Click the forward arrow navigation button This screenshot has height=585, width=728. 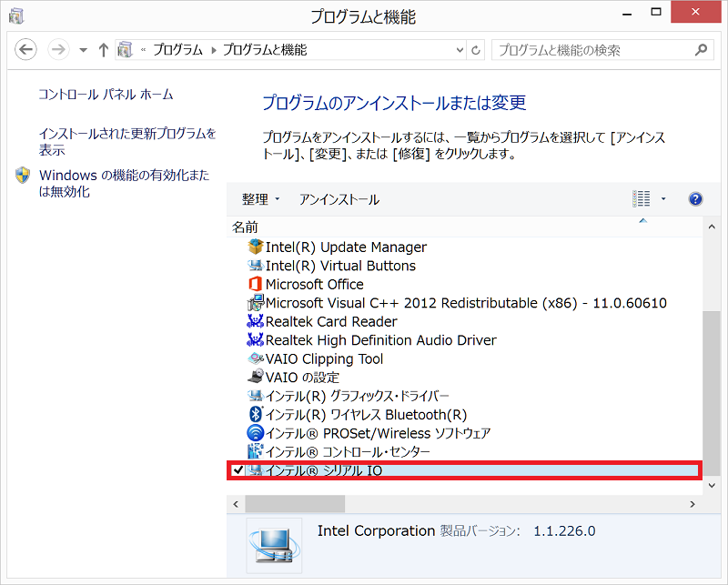tap(58, 49)
